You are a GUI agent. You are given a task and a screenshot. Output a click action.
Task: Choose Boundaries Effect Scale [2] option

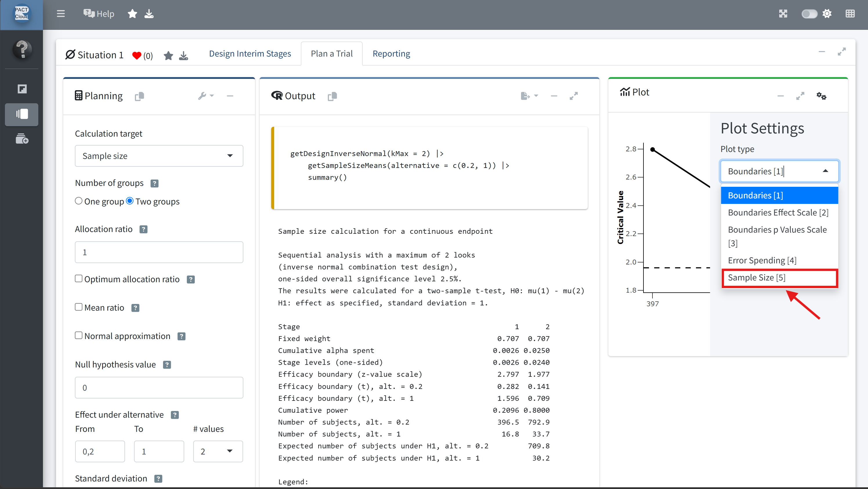point(779,213)
